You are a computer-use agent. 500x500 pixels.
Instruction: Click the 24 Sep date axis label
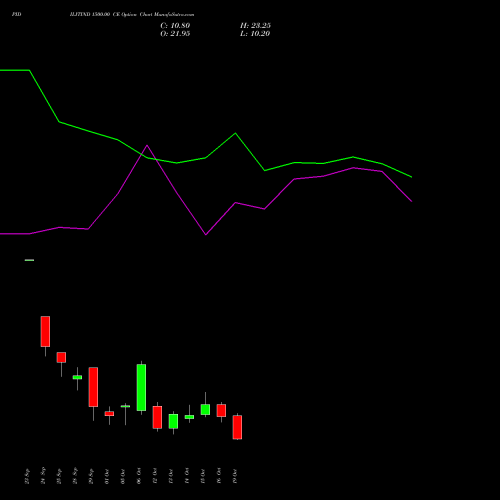[x=43, y=476]
